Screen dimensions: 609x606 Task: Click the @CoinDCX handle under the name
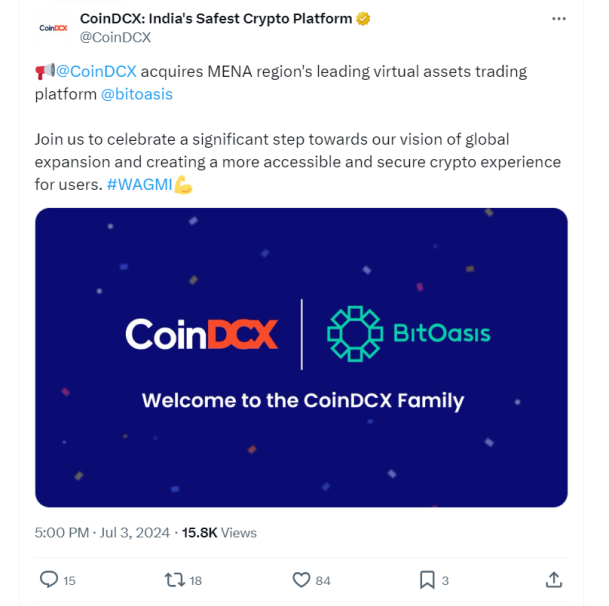tap(115, 37)
